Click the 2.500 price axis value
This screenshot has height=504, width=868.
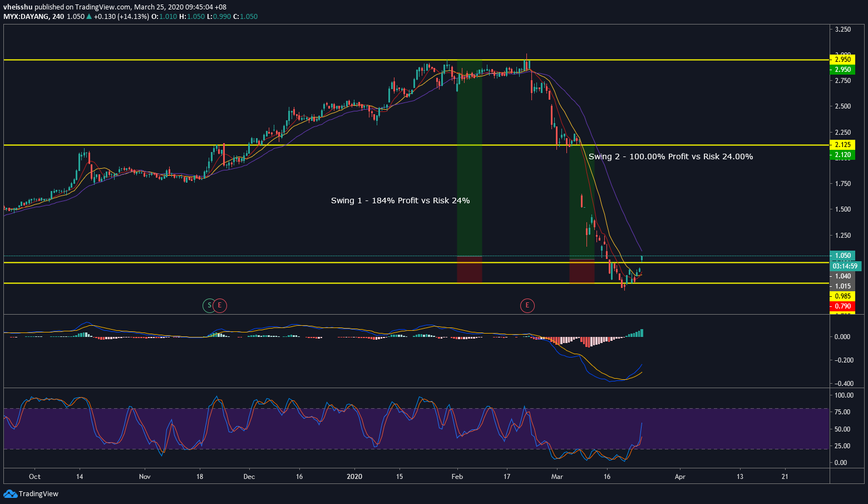(x=843, y=106)
